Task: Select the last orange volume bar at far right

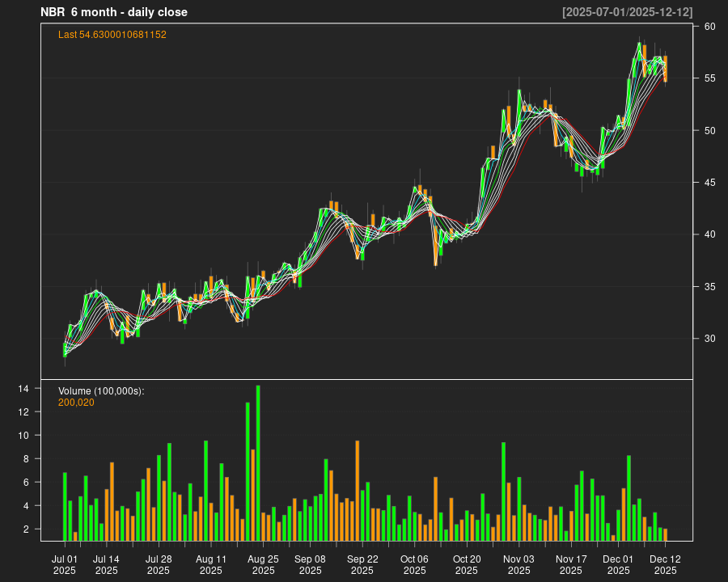Action: (x=665, y=534)
